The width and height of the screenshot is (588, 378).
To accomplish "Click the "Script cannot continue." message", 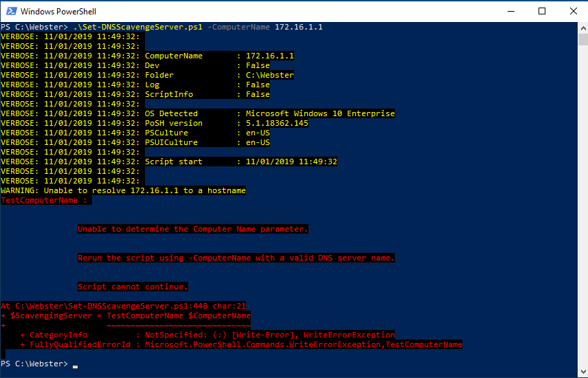I will (x=133, y=287).
